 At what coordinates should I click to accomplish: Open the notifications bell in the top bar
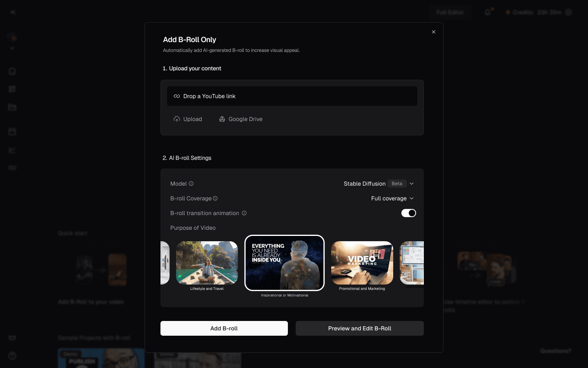point(488,12)
